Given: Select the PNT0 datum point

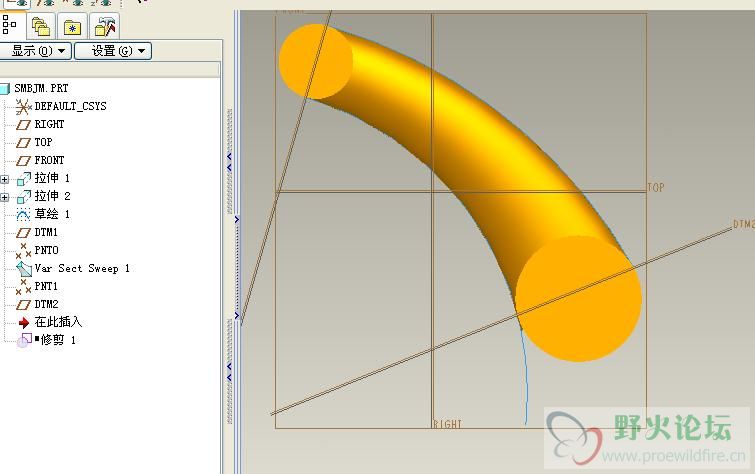Looking at the screenshot, I should (46, 250).
